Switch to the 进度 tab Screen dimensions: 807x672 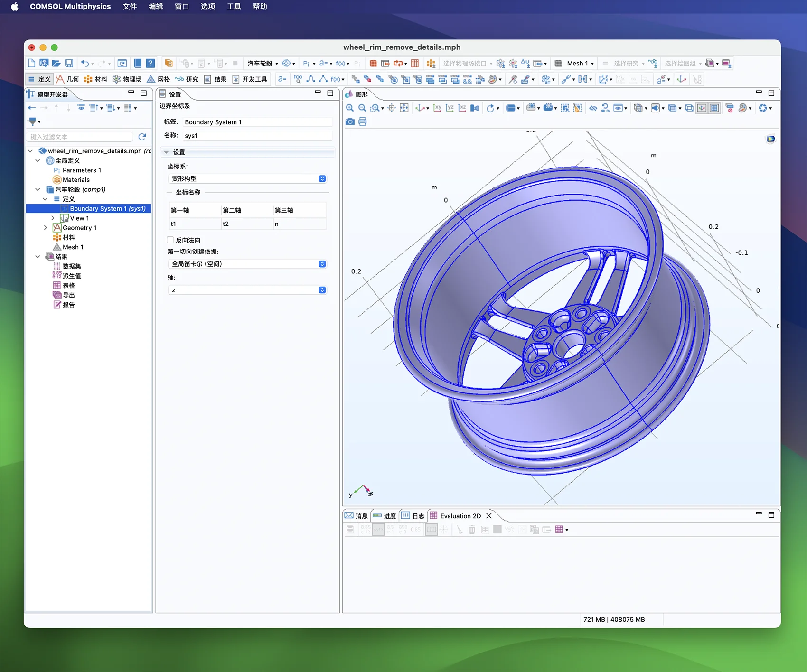pos(385,516)
